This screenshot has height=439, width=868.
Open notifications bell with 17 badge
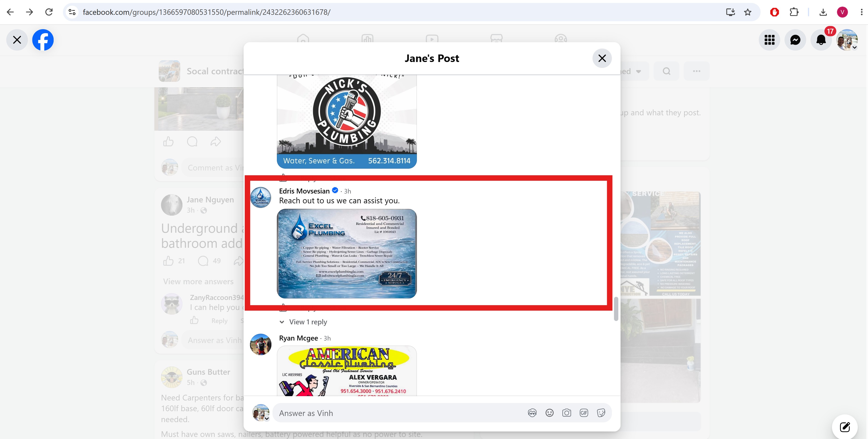pos(821,40)
